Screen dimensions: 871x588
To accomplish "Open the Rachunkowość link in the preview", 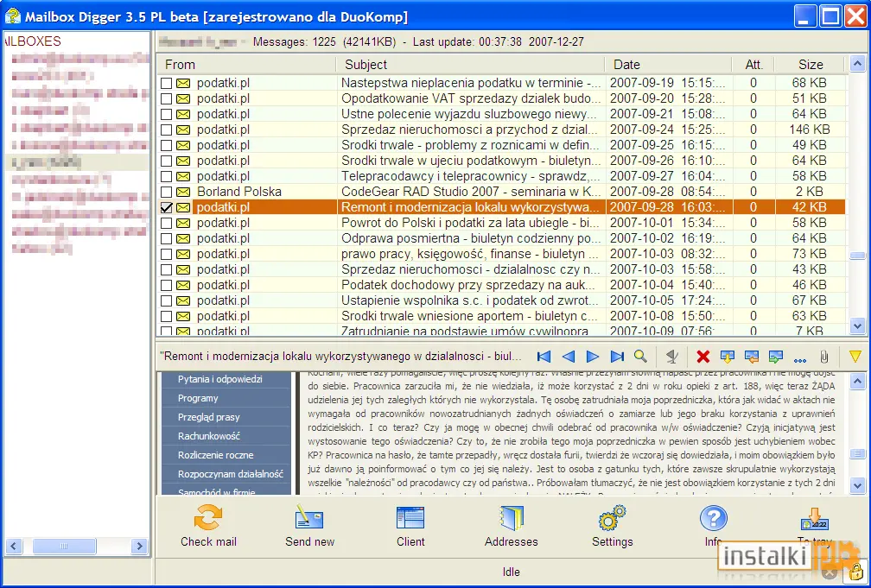I will tap(209, 436).
